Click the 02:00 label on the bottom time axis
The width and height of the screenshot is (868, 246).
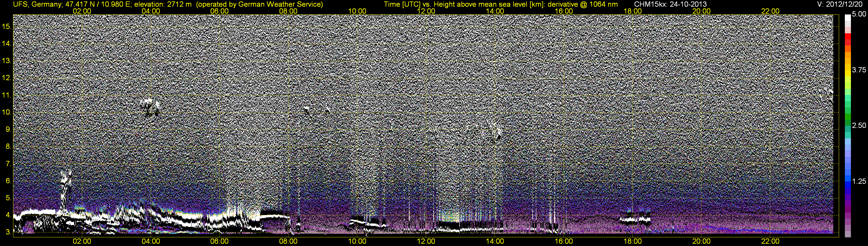pos(82,241)
